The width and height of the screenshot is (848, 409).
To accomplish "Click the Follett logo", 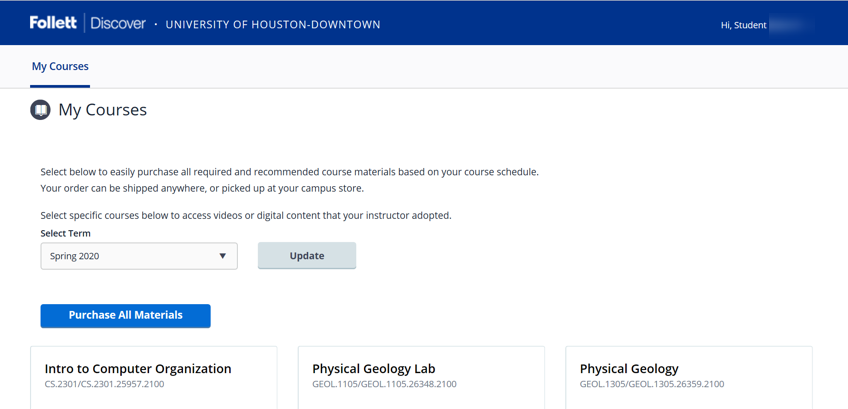I will point(54,23).
